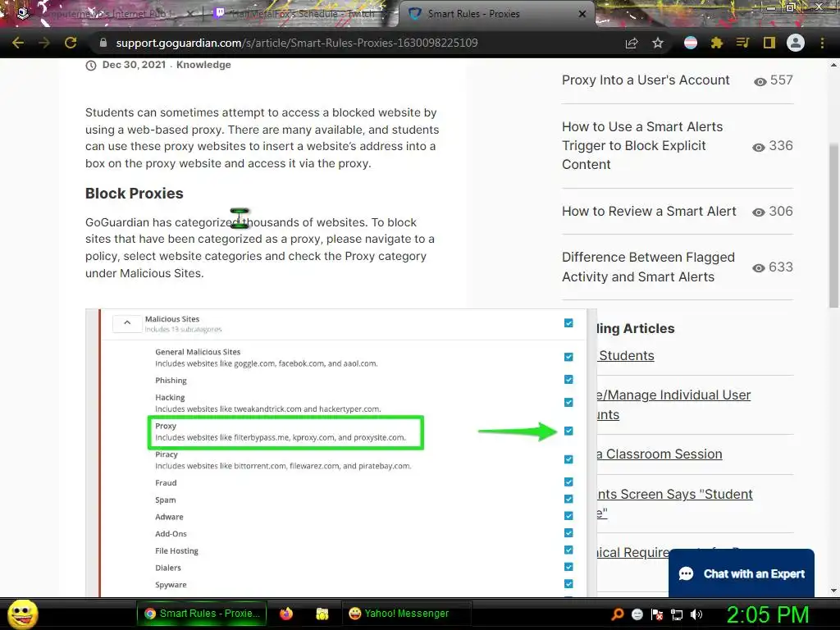Open the partially hidden Students link
The width and height of the screenshot is (840, 630).
pos(626,356)
